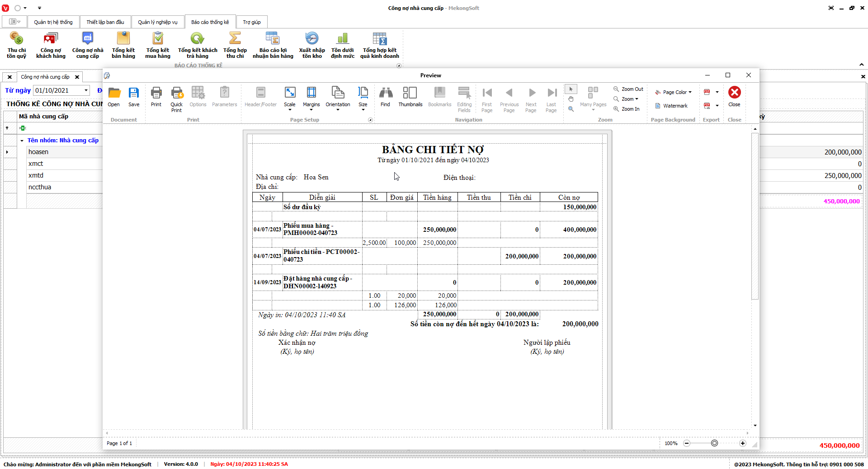Switch to the Quản lý nghiệp vụ tab
868x469 pixels.
158,22
